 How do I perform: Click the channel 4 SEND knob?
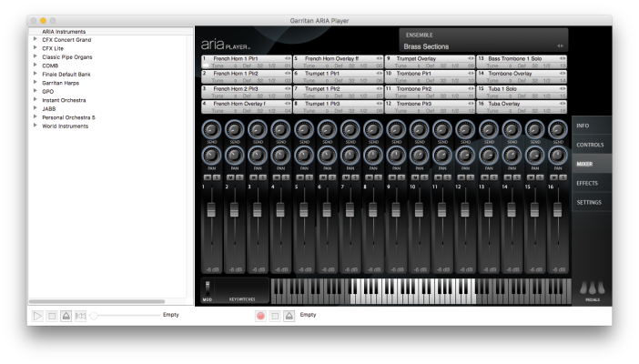pyautogui.click(x=280, y=130)
